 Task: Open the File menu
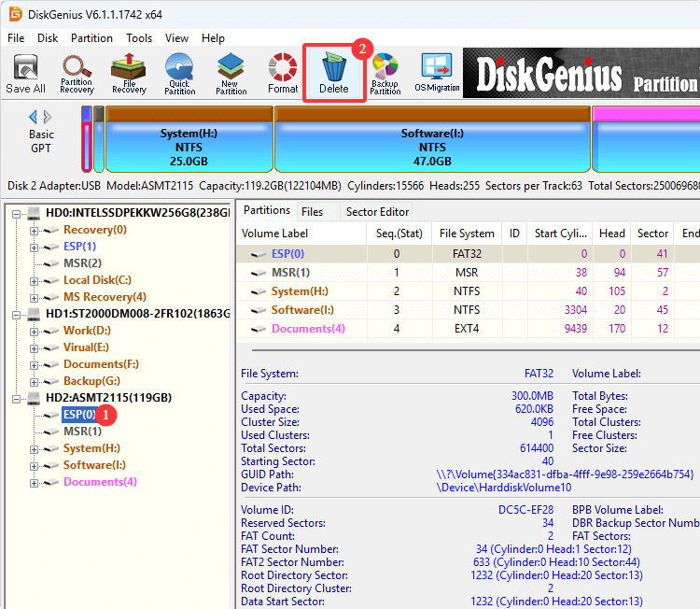[x=16, y=38]
